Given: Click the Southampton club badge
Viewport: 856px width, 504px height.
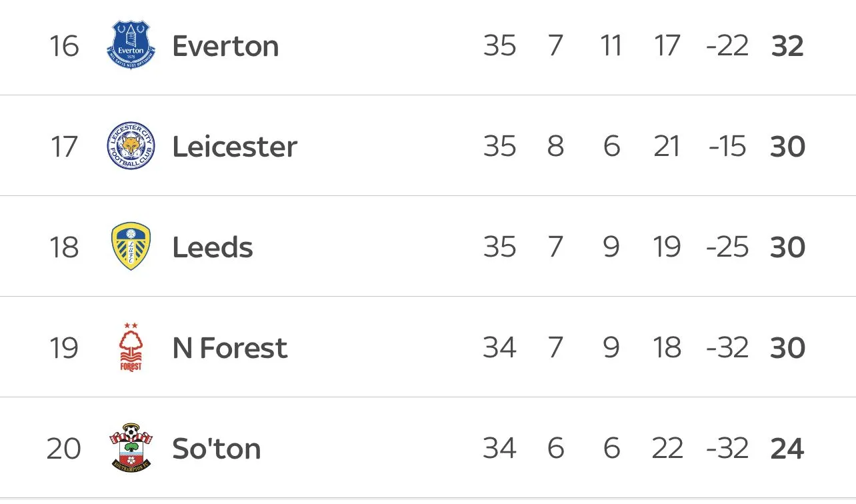Looking at the screenshot, I should pyautogui.click(x=131, y=447).
